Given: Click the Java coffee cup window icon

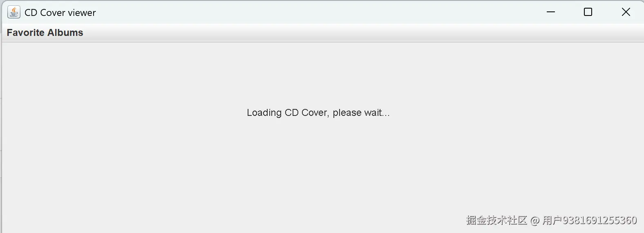Looking at the screenshot, I should pyautogui.click(x=14, y=12).
